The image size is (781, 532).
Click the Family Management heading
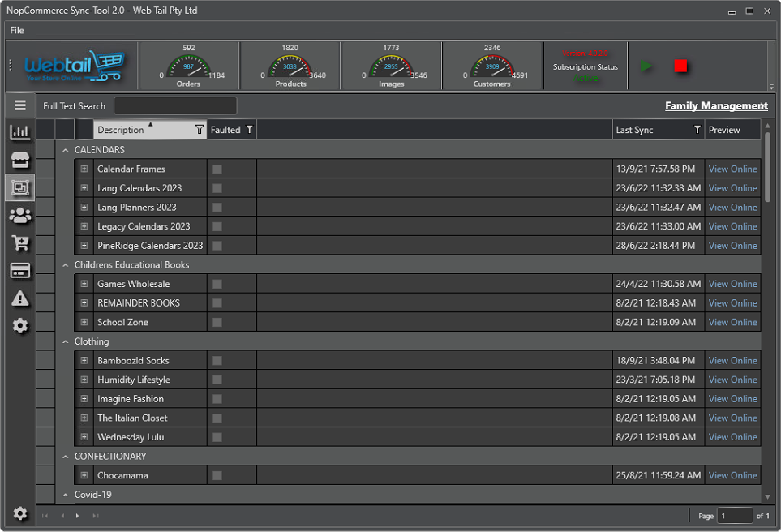(x=715, y=106)
